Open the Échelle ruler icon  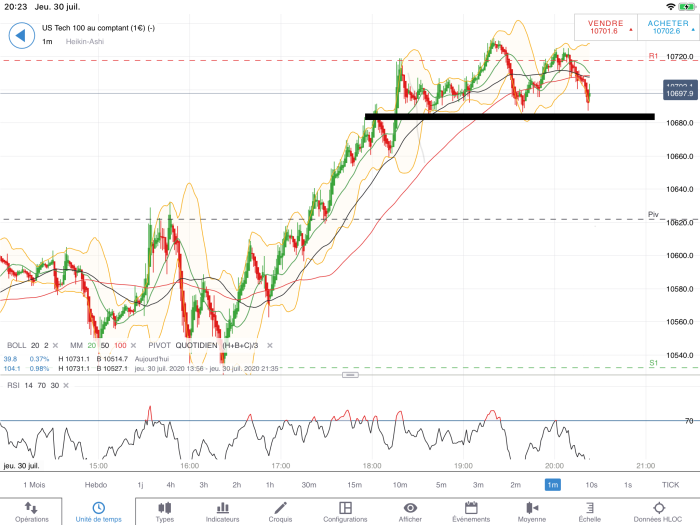pyautogui.click(x=590, y=508)
